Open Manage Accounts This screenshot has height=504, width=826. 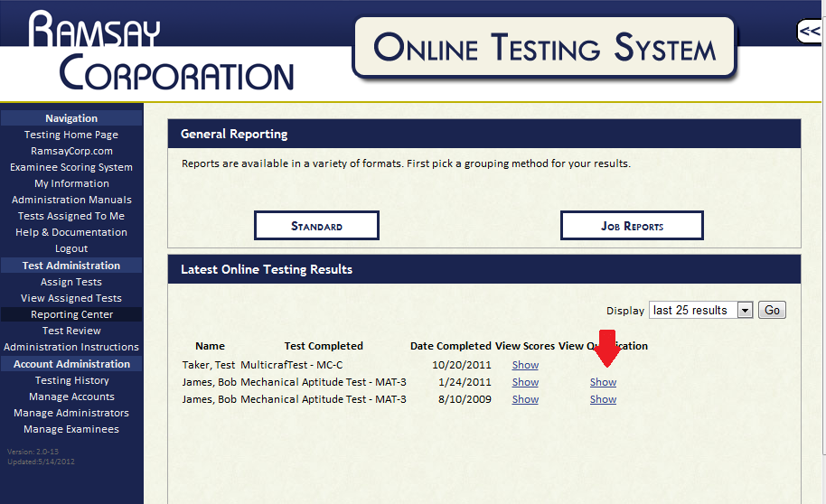[x=71, y=397]
